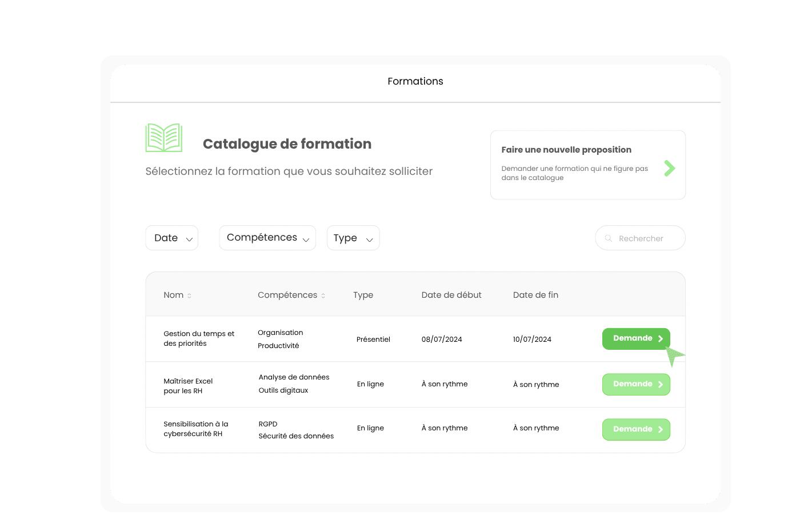This screenshot has width=812, height=515.
Task: Sort table by Nom column arrows
Action: pos(189,296)
